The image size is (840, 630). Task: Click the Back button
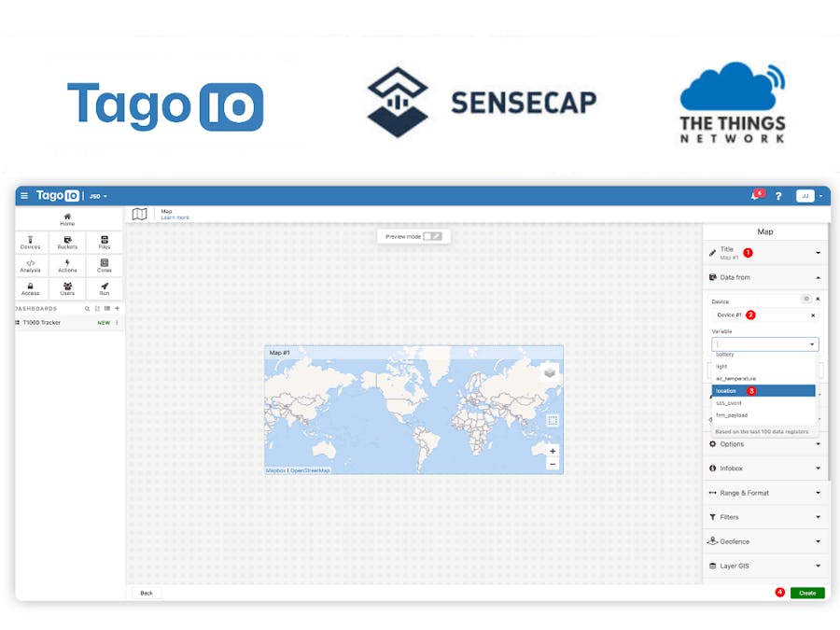[x=147, y=593]
